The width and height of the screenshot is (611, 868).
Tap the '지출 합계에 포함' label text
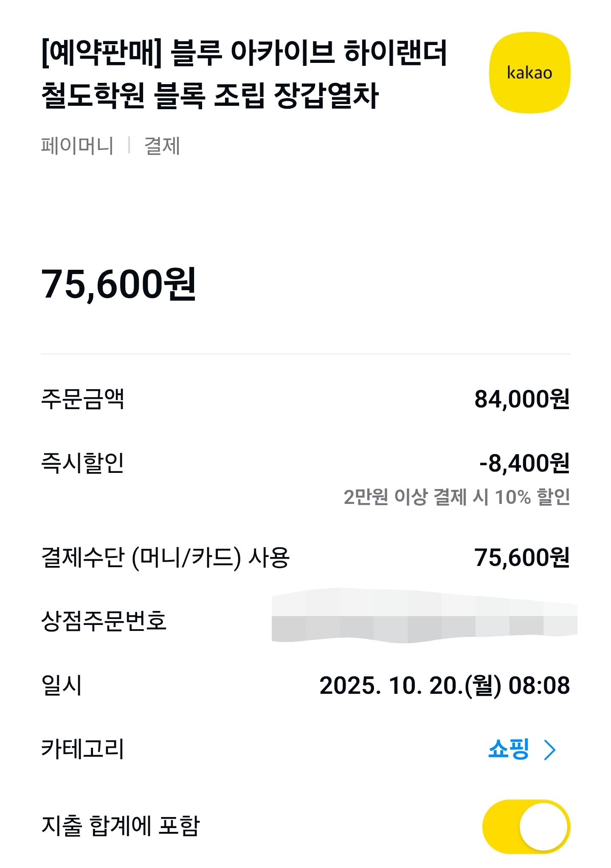click(121, 826)
